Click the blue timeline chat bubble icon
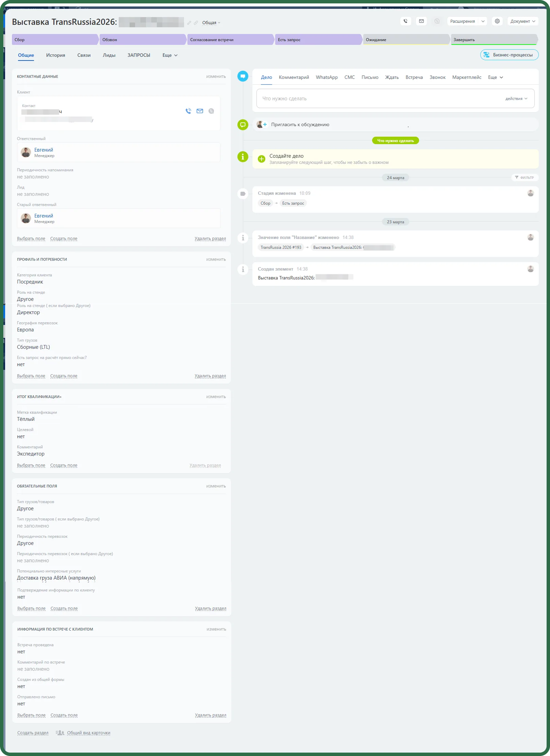This screenshot has width=550, height=756. tap(243, 76)
